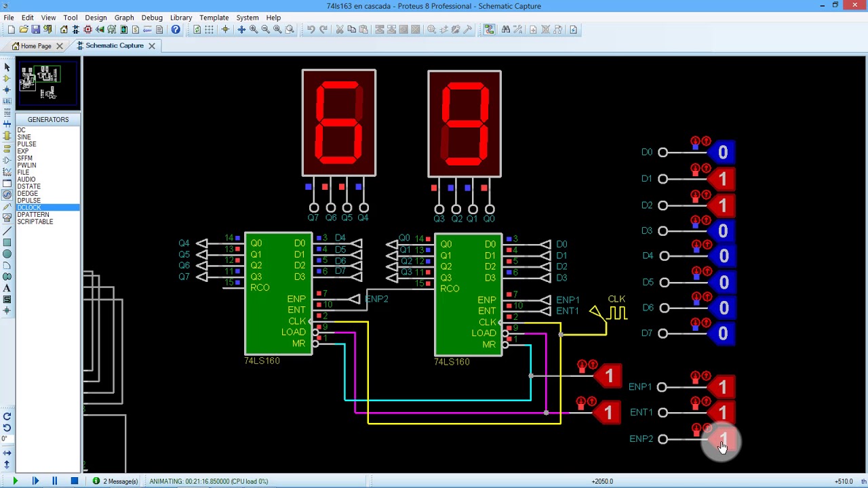Click the right seven-segment display

(x=465, y=124)
